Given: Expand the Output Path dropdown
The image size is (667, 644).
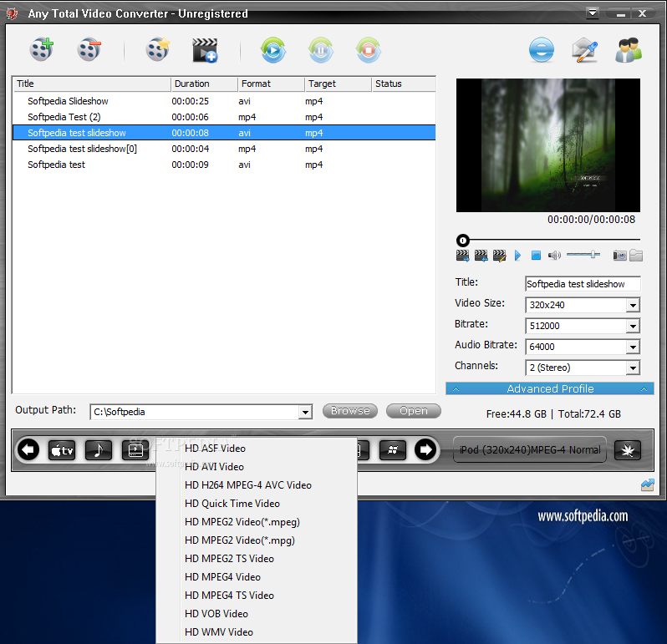Looking at the screenshot, I should (x=305, y=412).
